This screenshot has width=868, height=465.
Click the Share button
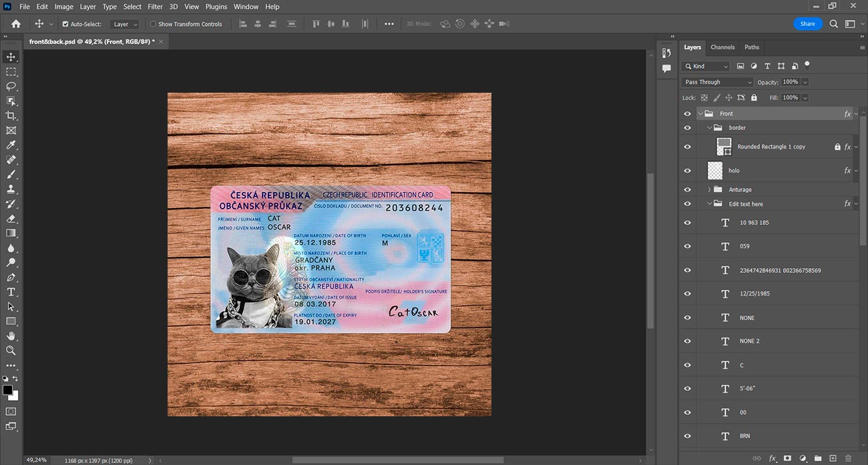tap(808, 23)
